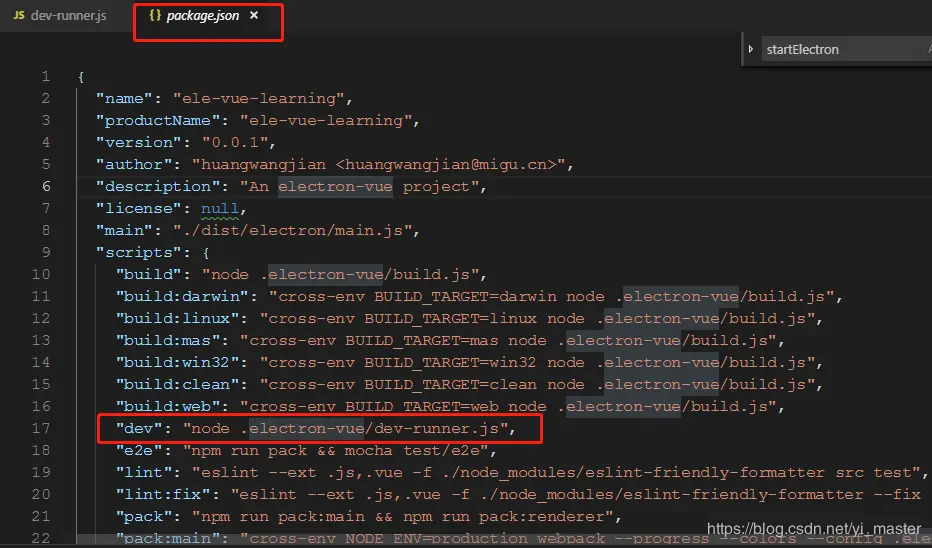The width and height of the screenshot is (932, 548).
Task: Click the "lint:fix" script key
Action: click(x=162, y=495)
